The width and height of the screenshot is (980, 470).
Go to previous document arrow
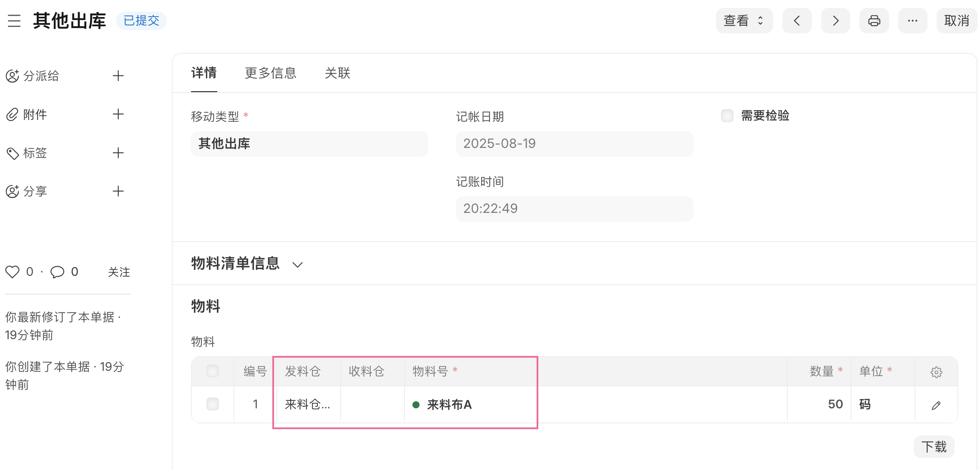797,21
